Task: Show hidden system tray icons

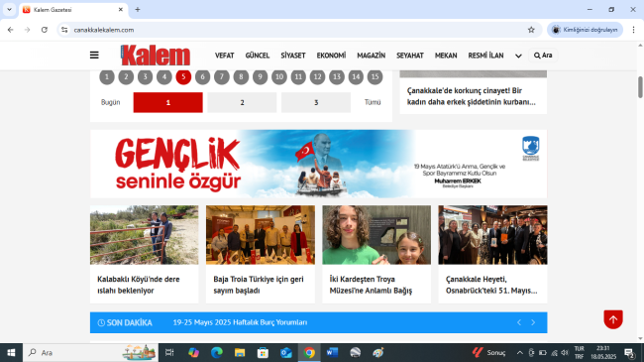Action: 519,352
